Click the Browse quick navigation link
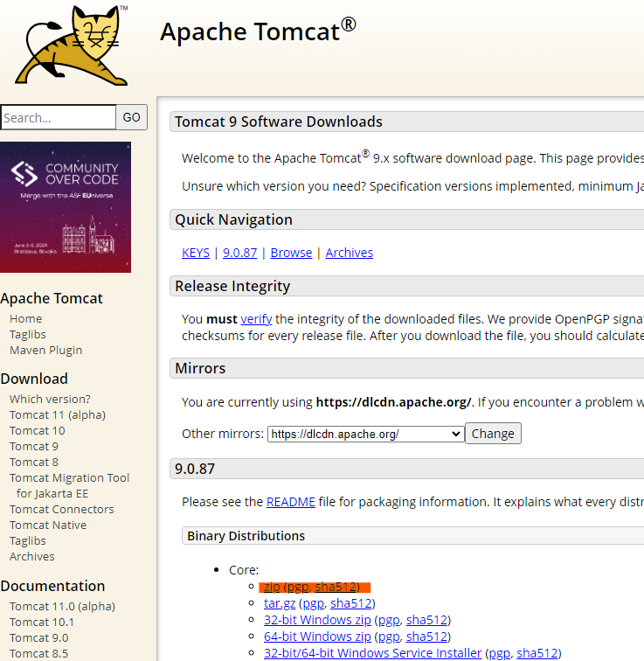644x661 pixels. coord(291,253)
